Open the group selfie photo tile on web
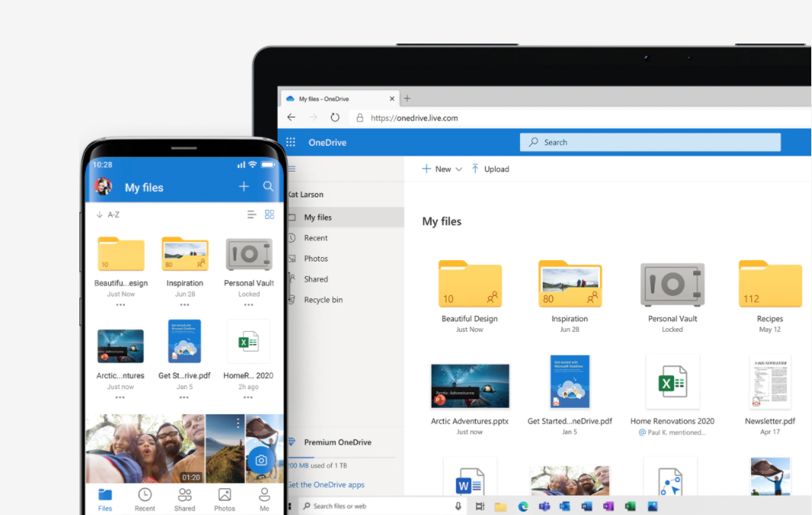 point(570,481)
